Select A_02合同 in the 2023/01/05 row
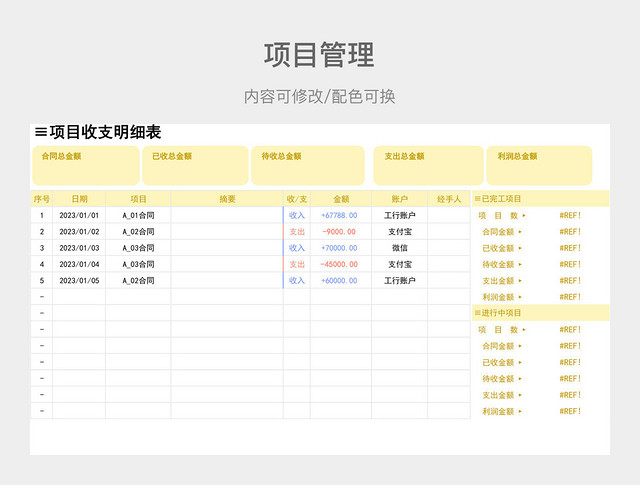 138,280
